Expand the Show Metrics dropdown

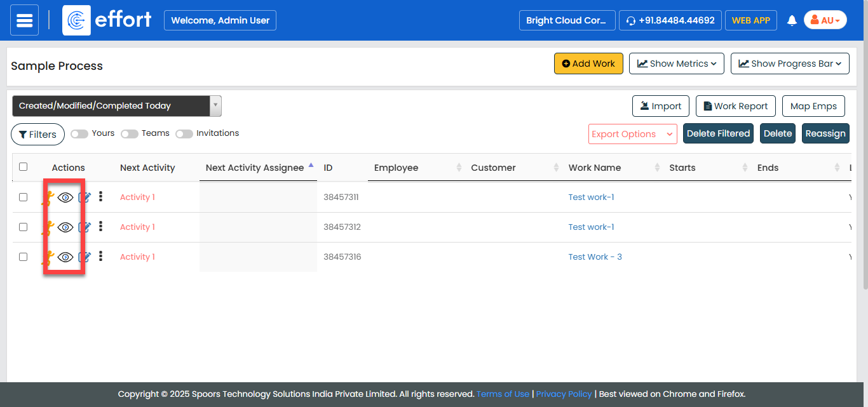point(677,63)
